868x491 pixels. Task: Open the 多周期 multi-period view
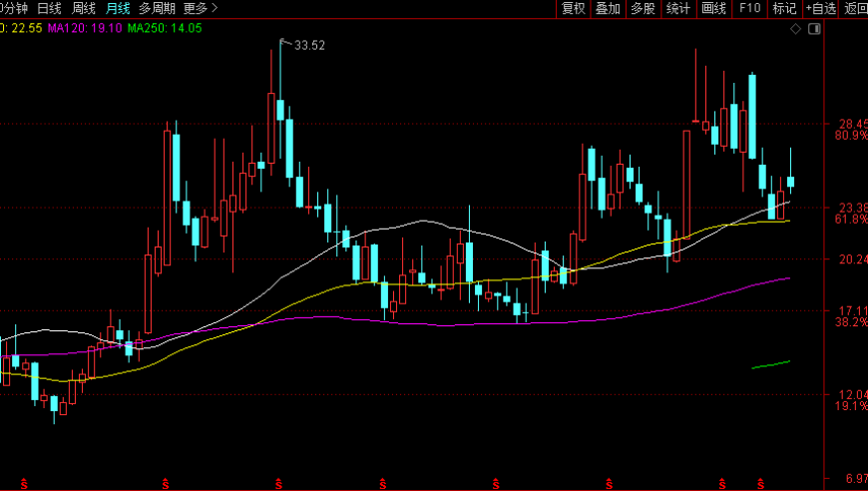pos(157,8)
